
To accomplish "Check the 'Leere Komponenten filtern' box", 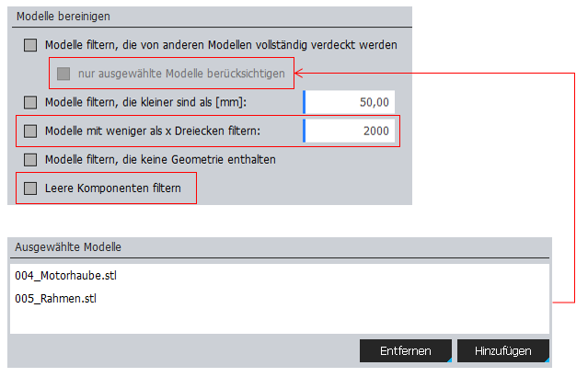I will click(x=30, y=188).
